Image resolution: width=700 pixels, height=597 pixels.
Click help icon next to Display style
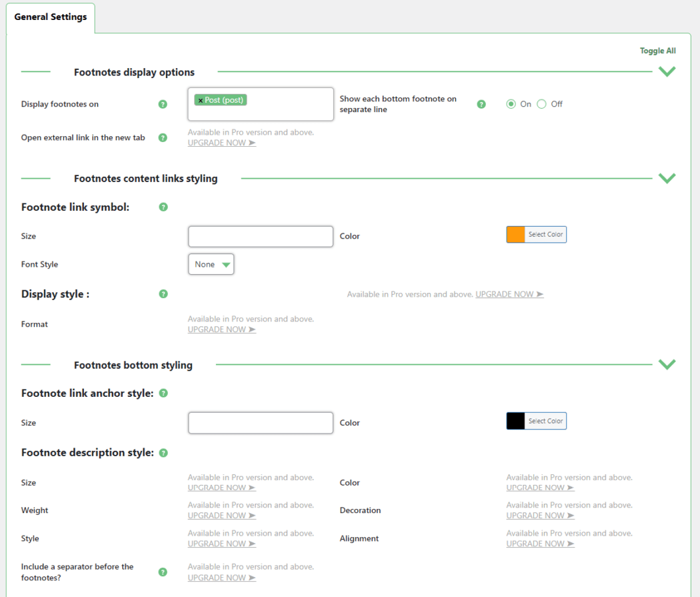click(163, 294)
